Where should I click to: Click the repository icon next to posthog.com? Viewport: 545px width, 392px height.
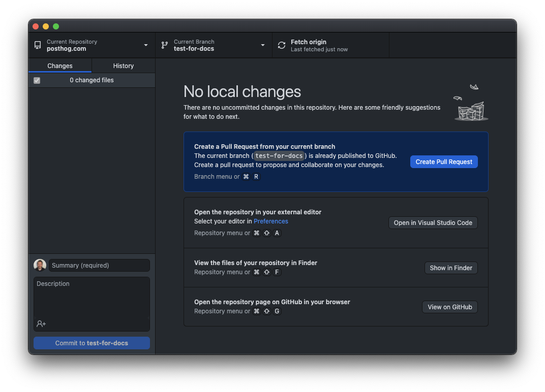point(37,45)
